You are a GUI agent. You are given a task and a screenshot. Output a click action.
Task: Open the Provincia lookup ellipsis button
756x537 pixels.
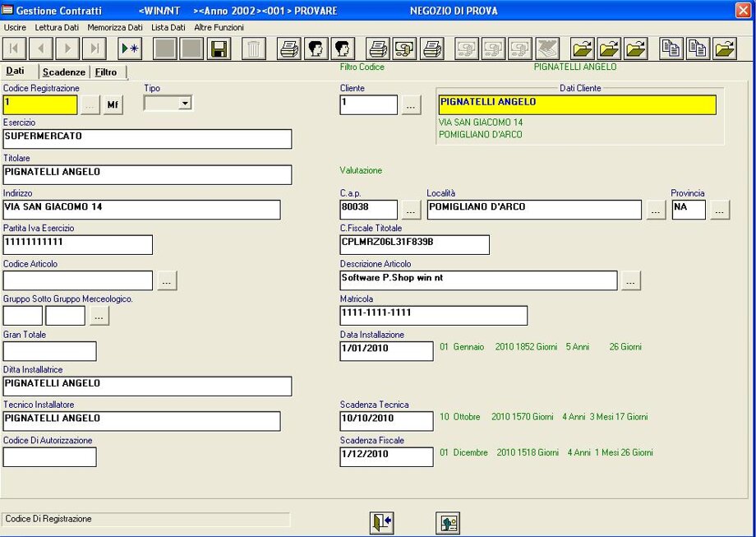click(719, 210)
